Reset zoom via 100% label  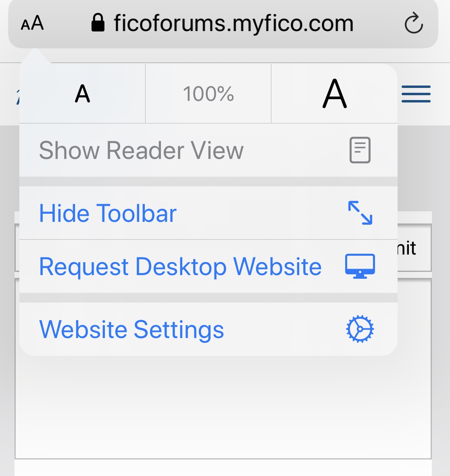pos(208,94)
